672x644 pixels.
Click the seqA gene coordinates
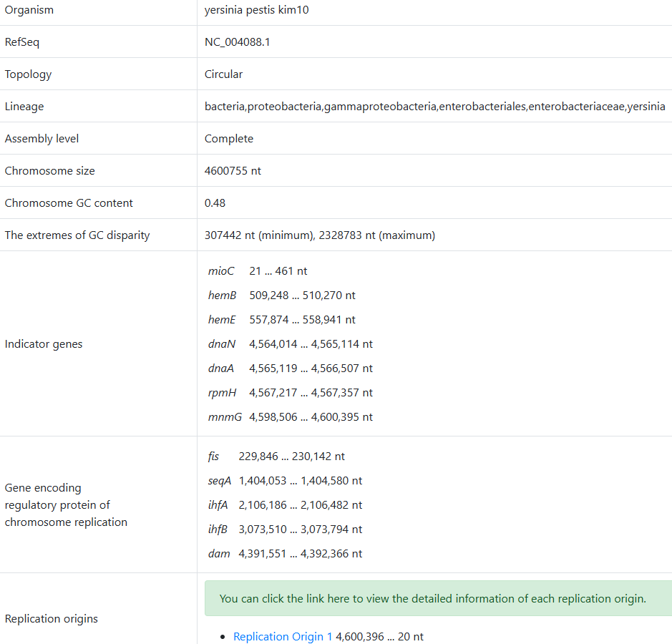pyautogui.click(x=301, y=481)
